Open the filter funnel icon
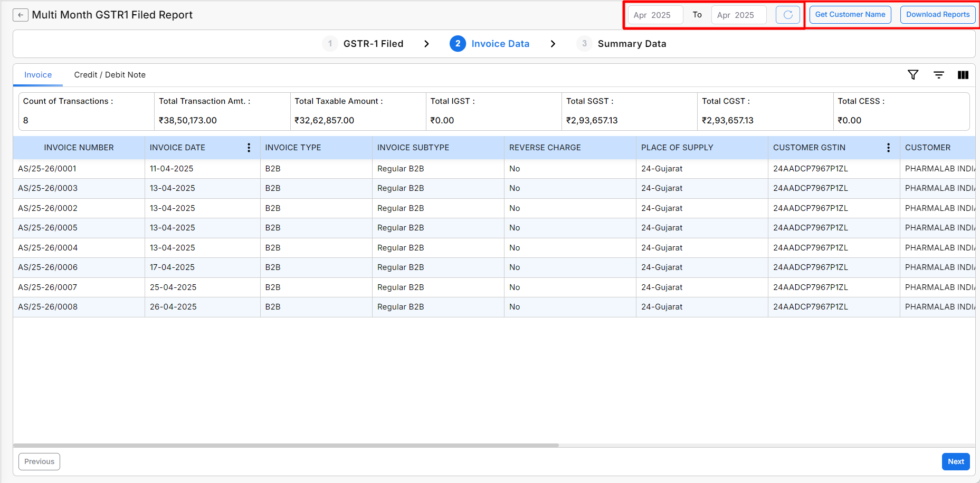 click(913, 75)
